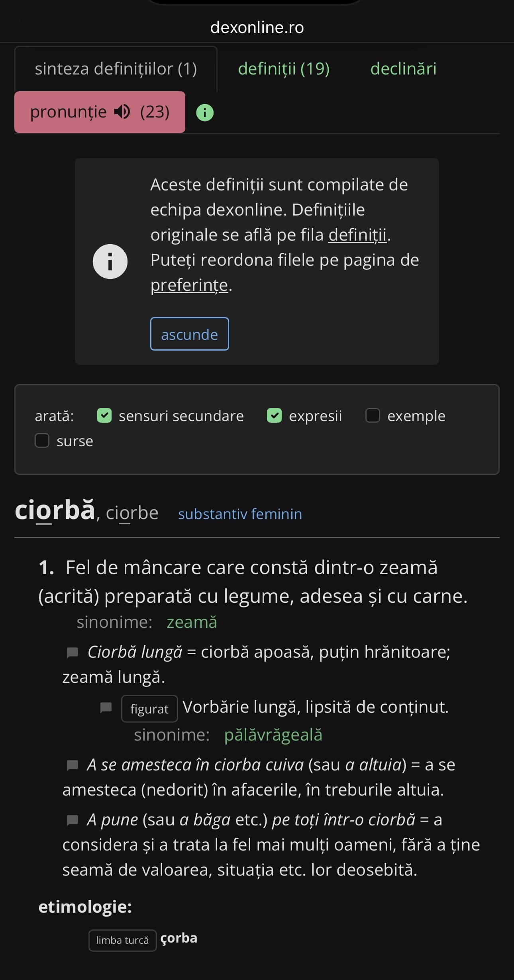Viewport: 514px width, 980px height.
Task: Click comment icon before Ciorbă lungă expression
Action: click(72, 653)
